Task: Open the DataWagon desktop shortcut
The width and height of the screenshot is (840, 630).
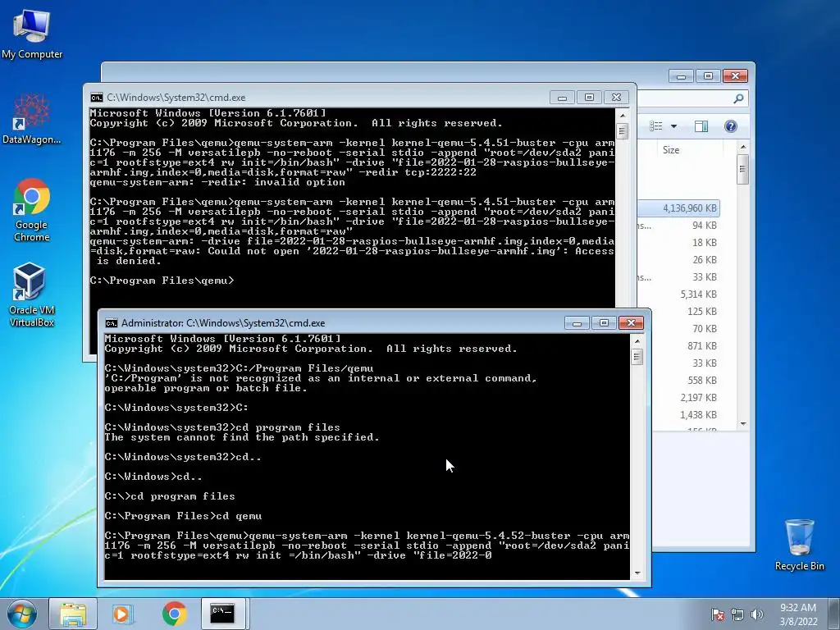Action: coord(32,119)
